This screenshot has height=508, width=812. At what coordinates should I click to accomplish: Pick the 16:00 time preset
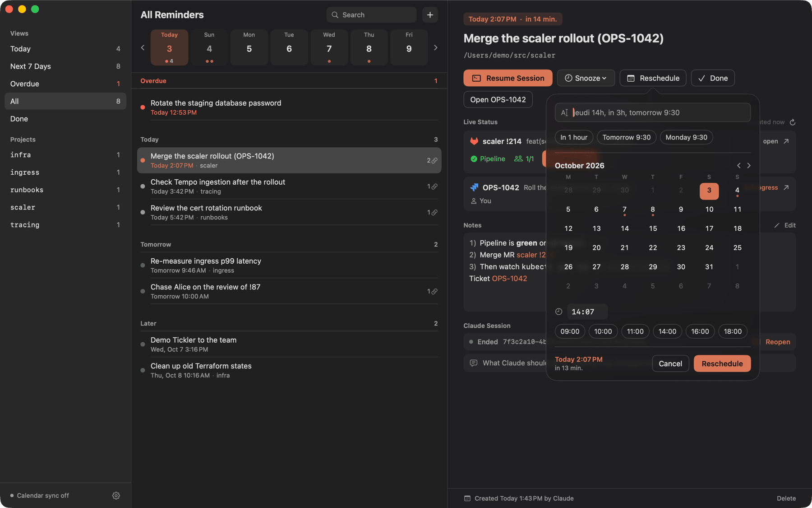[x=700, y=331]
